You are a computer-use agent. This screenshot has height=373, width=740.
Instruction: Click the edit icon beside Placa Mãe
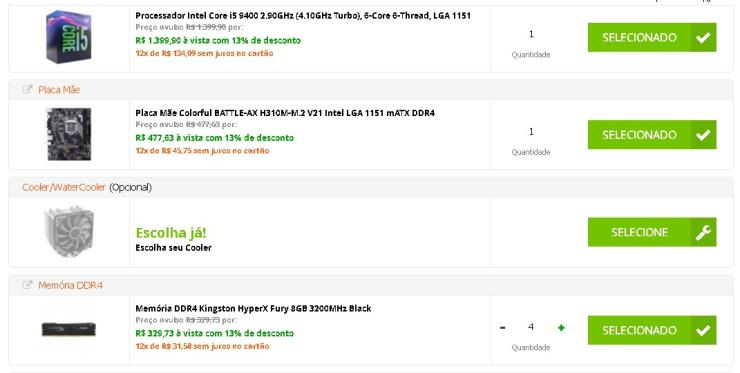click(x=27, y=89)
